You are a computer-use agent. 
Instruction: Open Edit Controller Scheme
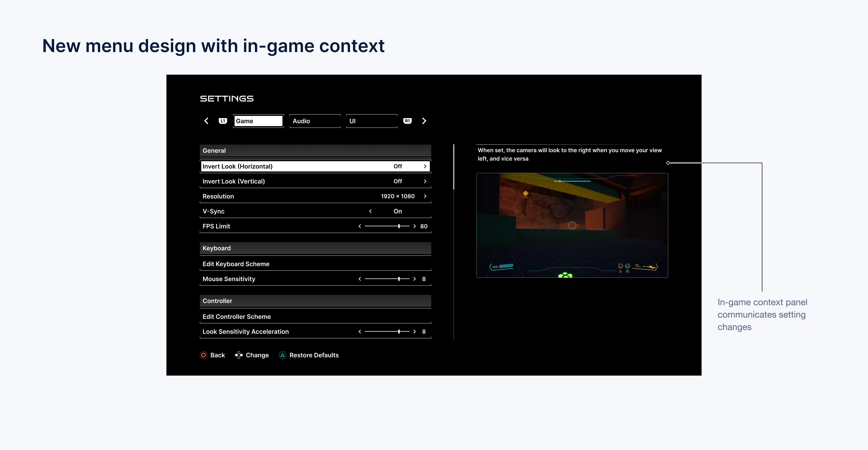[237, 317]
